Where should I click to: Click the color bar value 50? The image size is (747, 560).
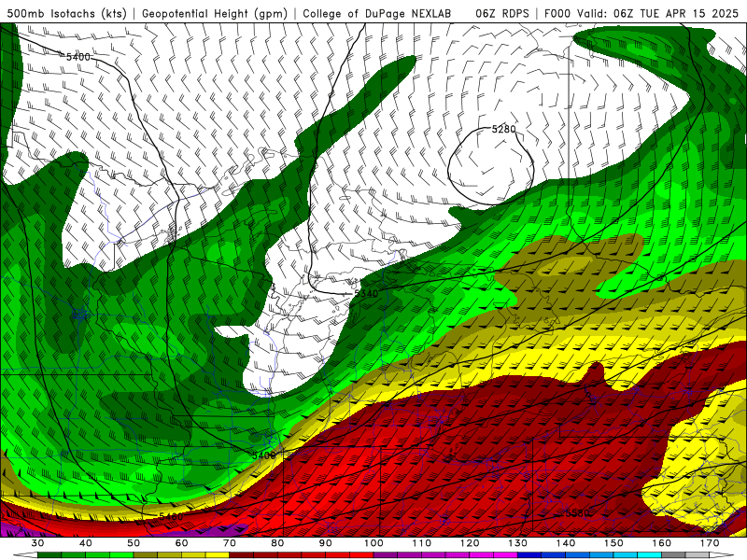pyautogui.click(x=134, y=543)
